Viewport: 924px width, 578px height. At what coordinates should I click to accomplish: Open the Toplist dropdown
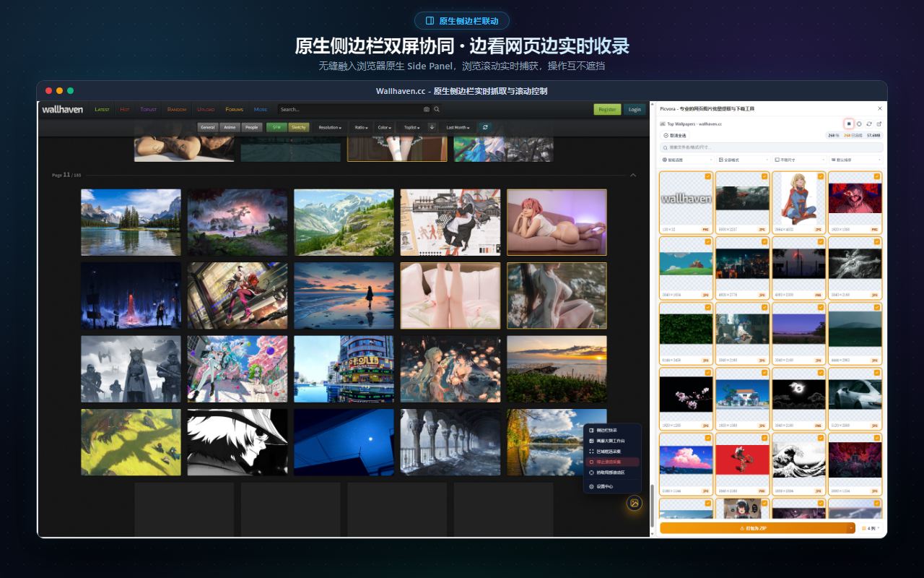coord(411,127)
